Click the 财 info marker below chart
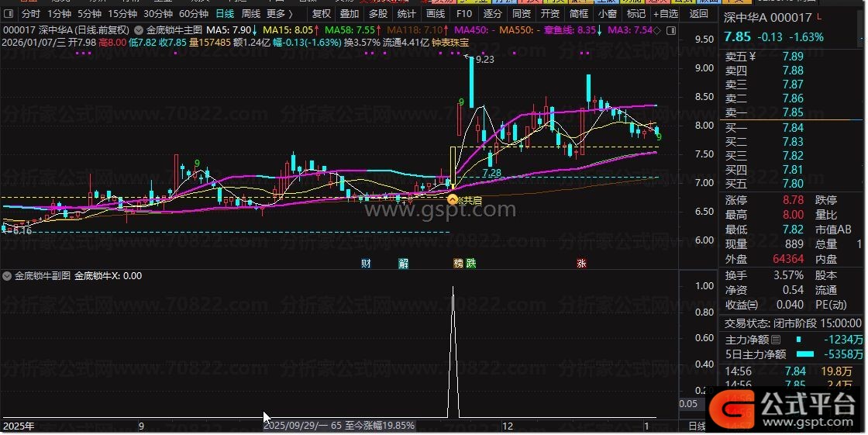 coord(366,264)
